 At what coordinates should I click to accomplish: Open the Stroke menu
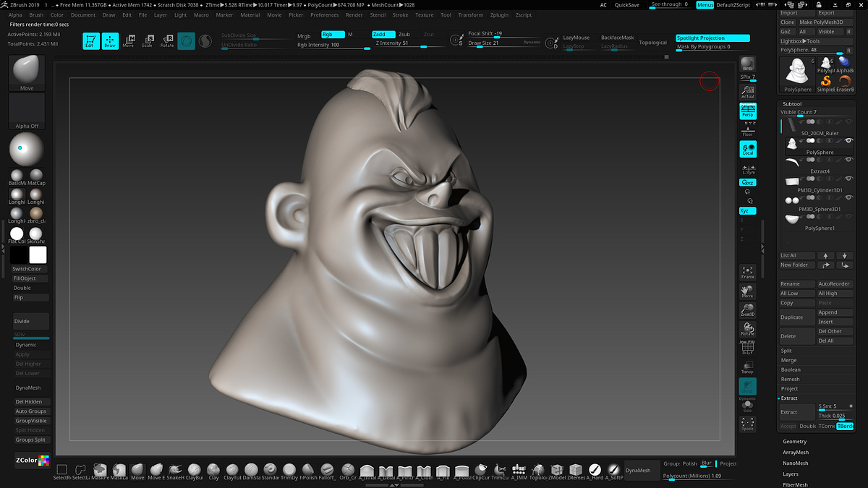tap(400, 14)
